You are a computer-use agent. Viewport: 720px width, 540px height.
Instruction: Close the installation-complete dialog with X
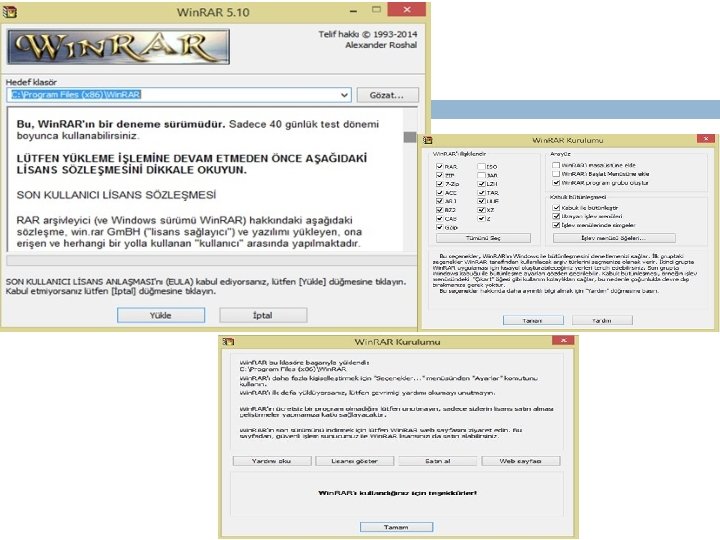click(563, 340)
